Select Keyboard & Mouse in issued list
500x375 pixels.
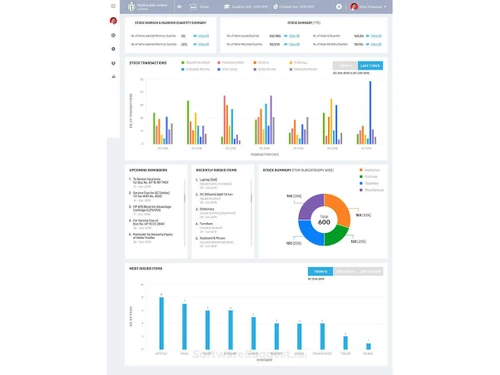pos(212,238)
